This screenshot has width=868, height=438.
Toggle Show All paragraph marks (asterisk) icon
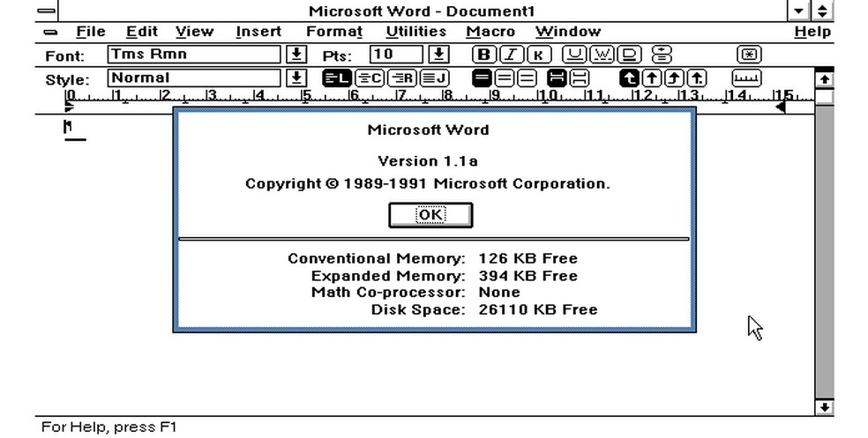[x=749, y=54]
